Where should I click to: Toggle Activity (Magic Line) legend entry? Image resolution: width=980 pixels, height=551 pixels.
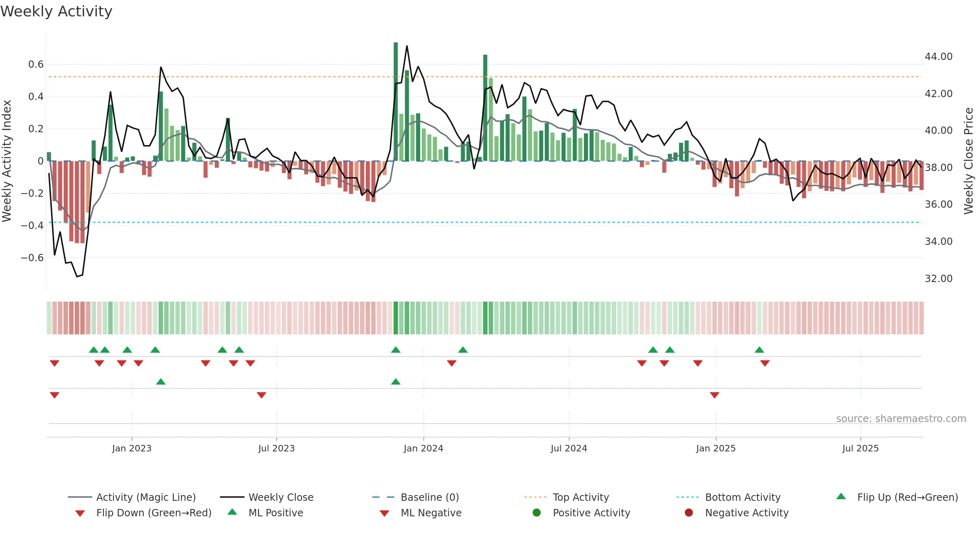click(131, 497)
